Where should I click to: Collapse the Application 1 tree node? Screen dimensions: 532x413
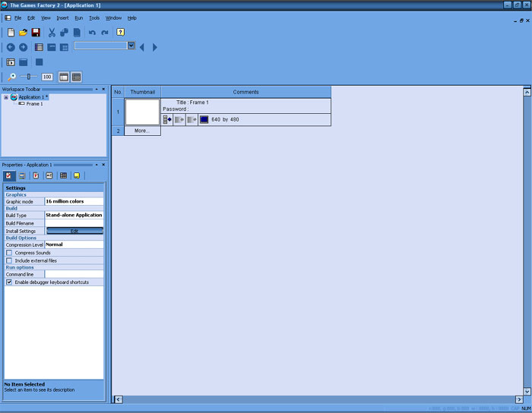coord(6,97)
